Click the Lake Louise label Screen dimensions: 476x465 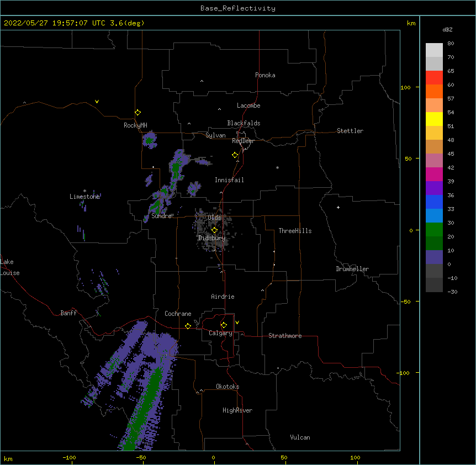[x=10, y=267]
